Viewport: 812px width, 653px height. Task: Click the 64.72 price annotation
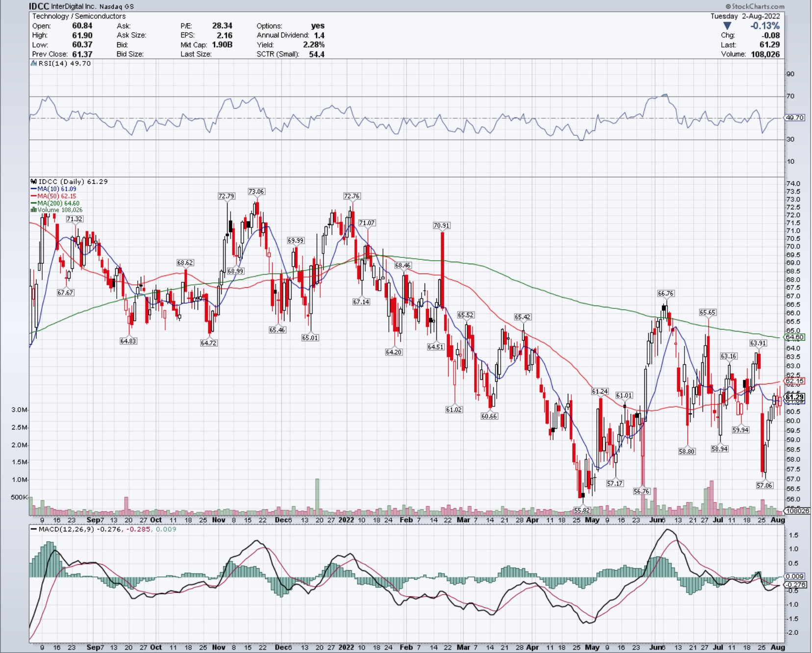point(209,343)
